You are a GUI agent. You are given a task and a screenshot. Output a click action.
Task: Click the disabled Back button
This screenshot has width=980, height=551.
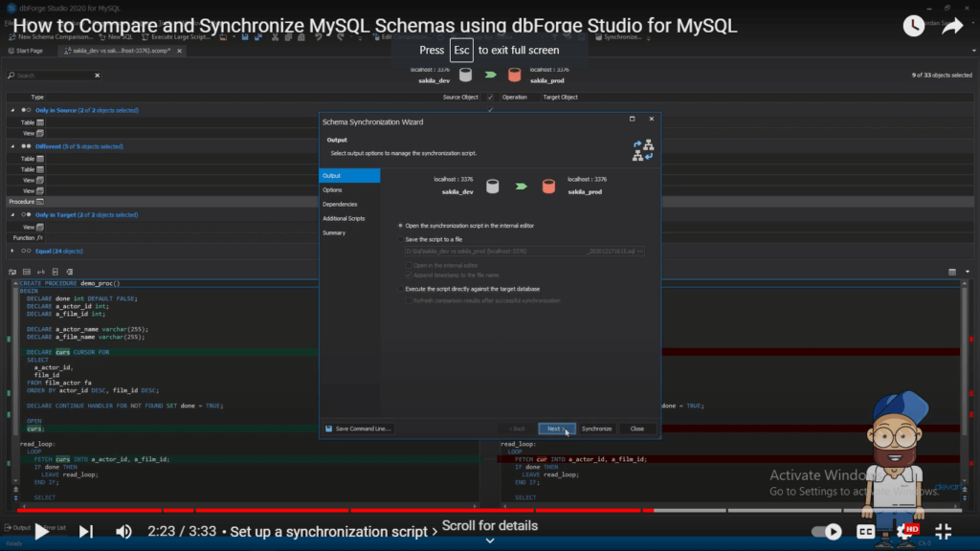tap(517, 429)
